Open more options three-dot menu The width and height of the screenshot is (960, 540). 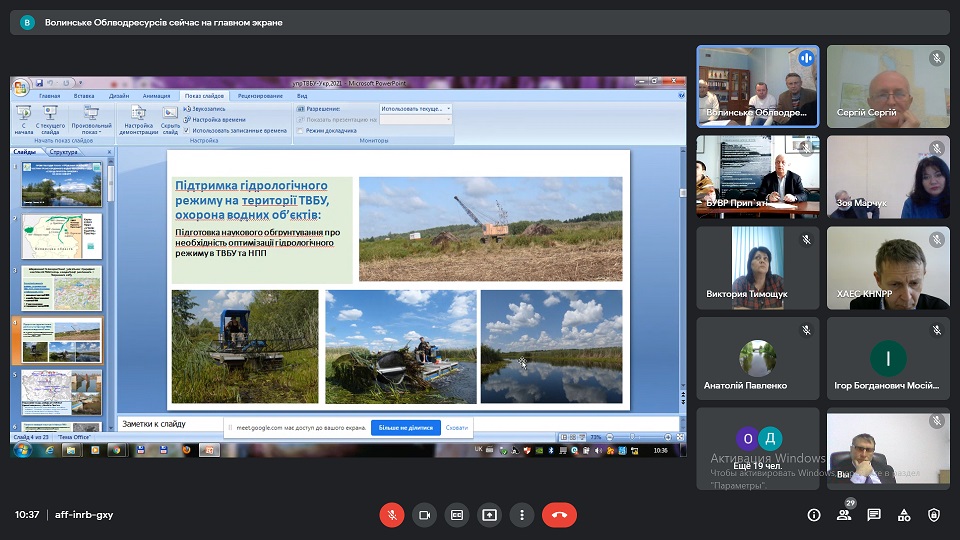[x=522, y=515]
